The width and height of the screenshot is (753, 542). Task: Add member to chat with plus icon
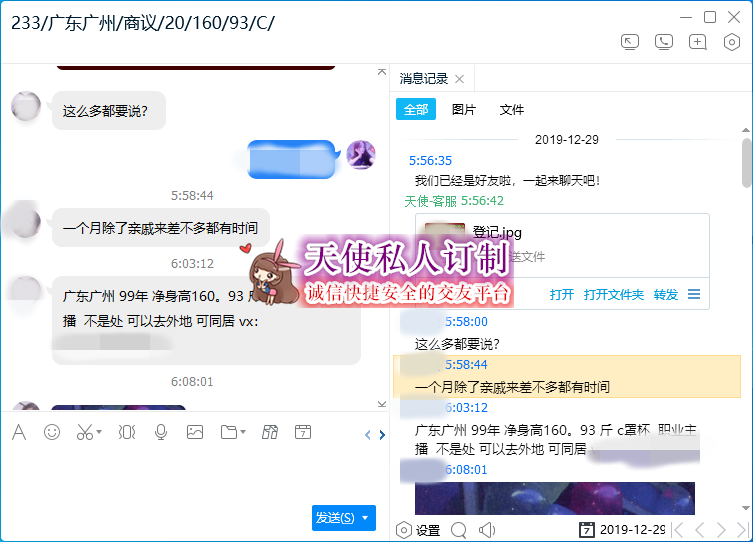(698, 42)
